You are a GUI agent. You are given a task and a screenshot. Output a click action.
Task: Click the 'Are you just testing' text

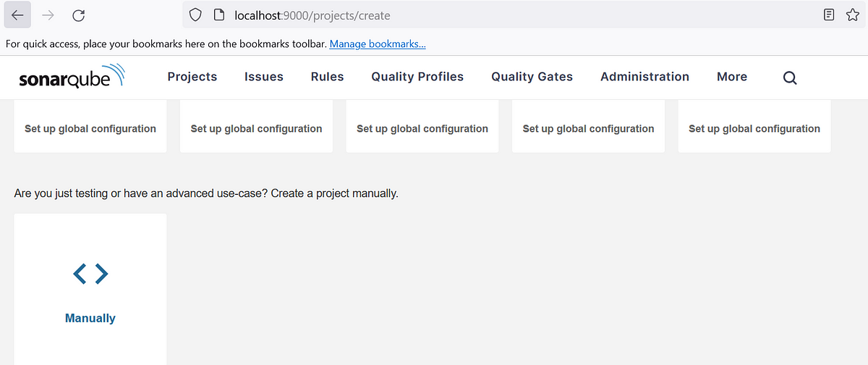[x=205, y=194]
